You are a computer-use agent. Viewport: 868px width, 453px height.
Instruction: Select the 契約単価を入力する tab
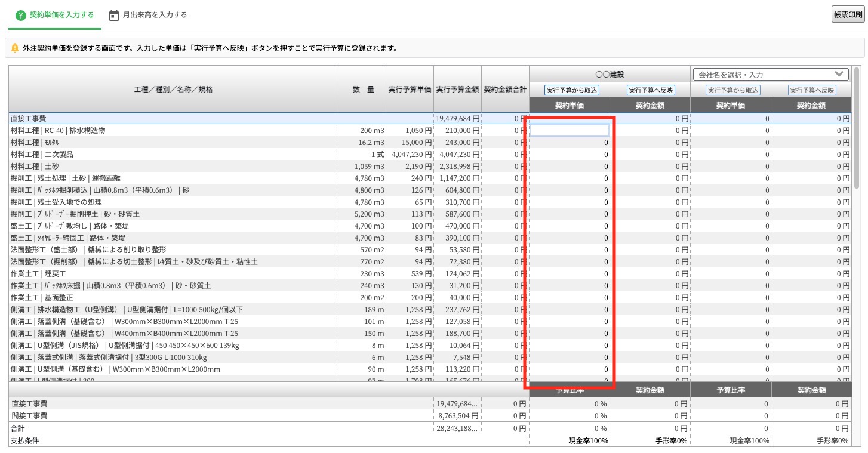(x=54, y=15)
